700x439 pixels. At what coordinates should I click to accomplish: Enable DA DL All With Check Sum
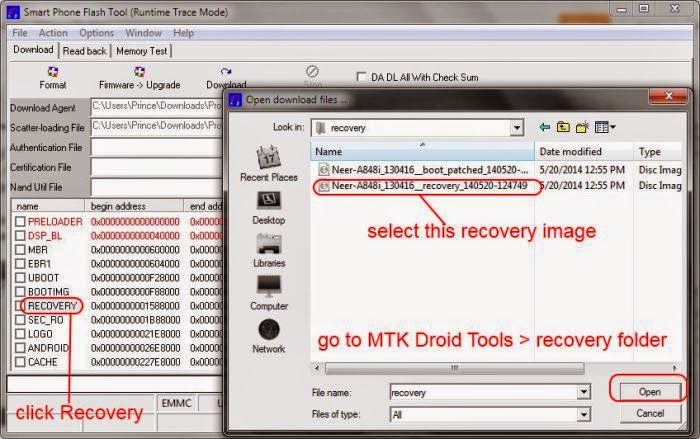point(361,77)
